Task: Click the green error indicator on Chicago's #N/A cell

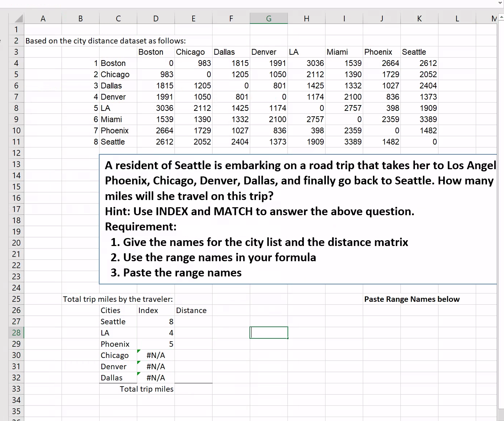Action: (139, 351)
